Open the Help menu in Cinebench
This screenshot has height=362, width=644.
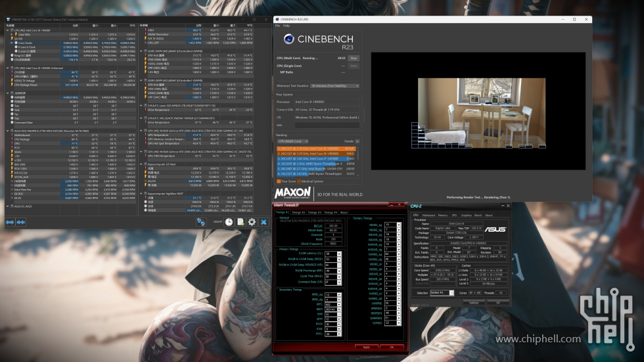click(287, 26)
